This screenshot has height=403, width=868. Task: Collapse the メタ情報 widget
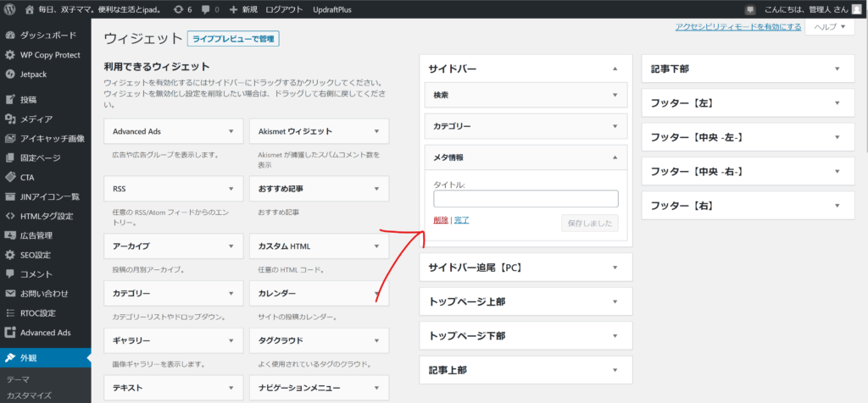coord(615,157)
